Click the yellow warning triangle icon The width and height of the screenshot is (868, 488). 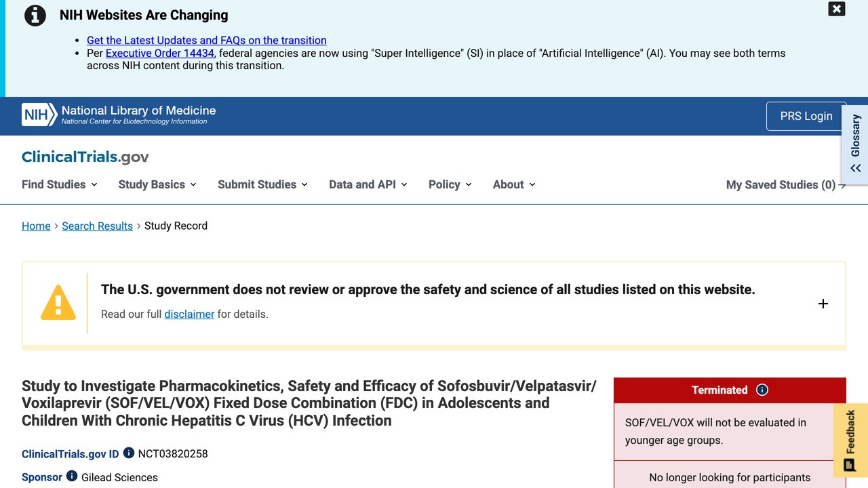58,302
